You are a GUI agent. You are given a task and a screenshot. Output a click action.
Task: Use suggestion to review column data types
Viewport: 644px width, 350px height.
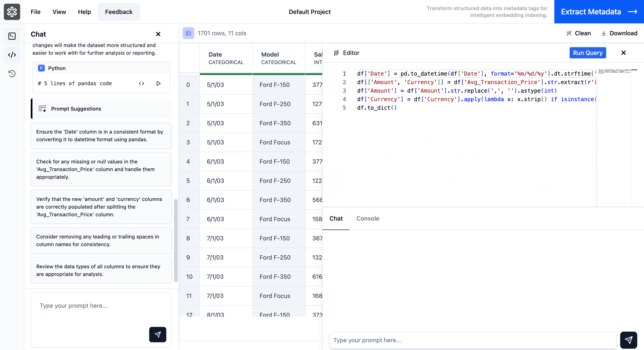click(101, 270)
